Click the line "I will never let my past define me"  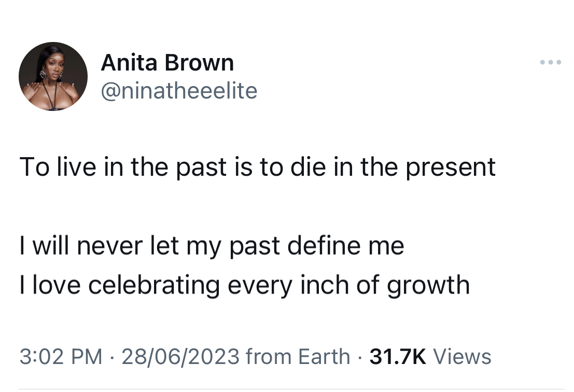[x=212, y=246]
